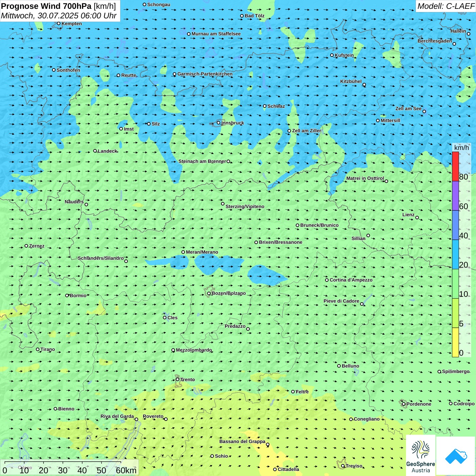Click the "Prognose Wind 700hPa [km/h]" title

tap(58, 6)
